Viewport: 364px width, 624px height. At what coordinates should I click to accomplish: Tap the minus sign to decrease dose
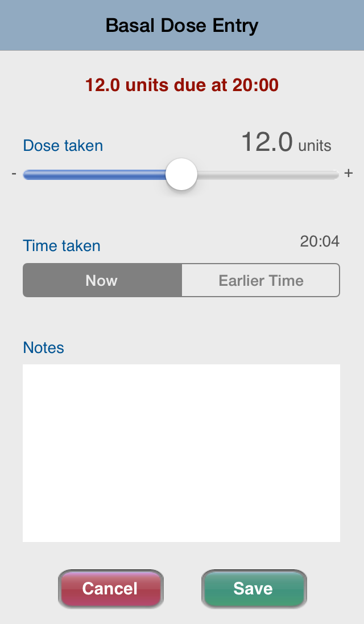(14, 174)
